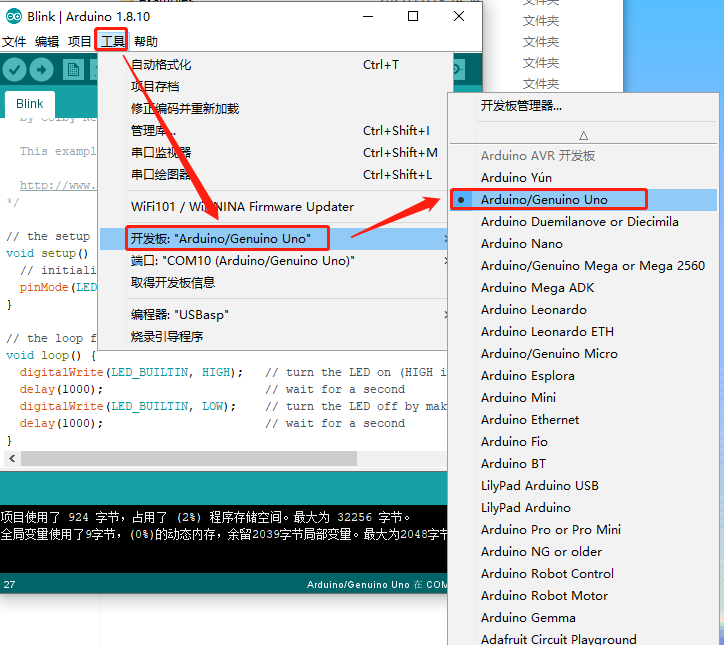This screenshot has width=724, height=645.
Task: Select Arduino NG or older board
Action: tap(584, 552)
